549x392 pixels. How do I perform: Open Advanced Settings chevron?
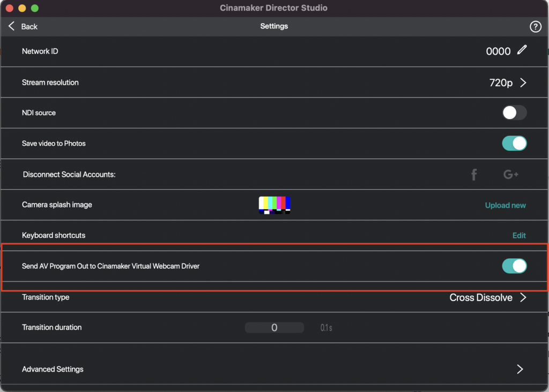coord(520,369)
